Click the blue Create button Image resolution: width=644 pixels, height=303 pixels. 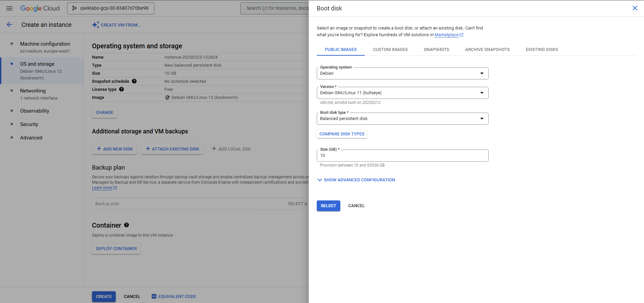(104, 297)
